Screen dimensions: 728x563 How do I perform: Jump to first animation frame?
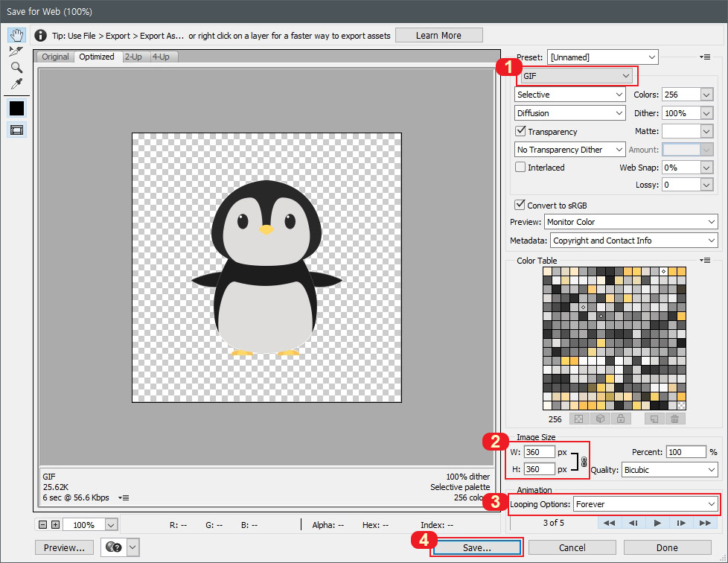click(609, 523)
